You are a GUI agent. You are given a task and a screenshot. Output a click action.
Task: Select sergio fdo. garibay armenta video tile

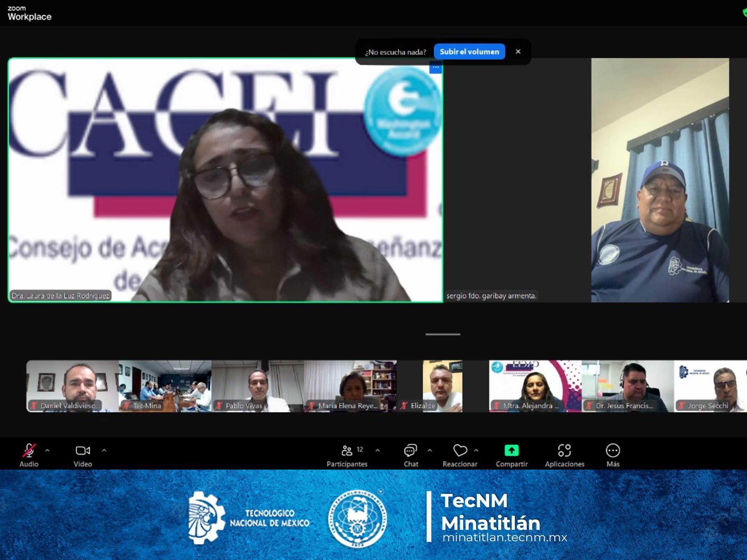coord(595,180)
